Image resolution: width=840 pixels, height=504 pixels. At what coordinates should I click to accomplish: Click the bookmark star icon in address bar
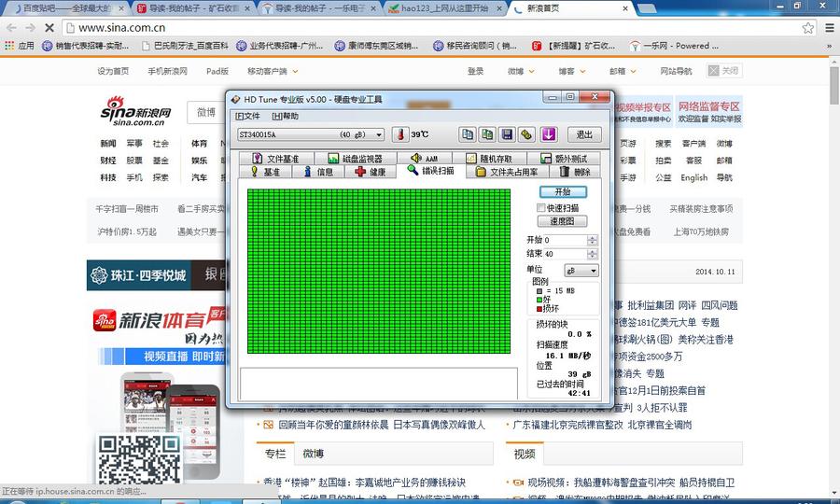point(808,28)
